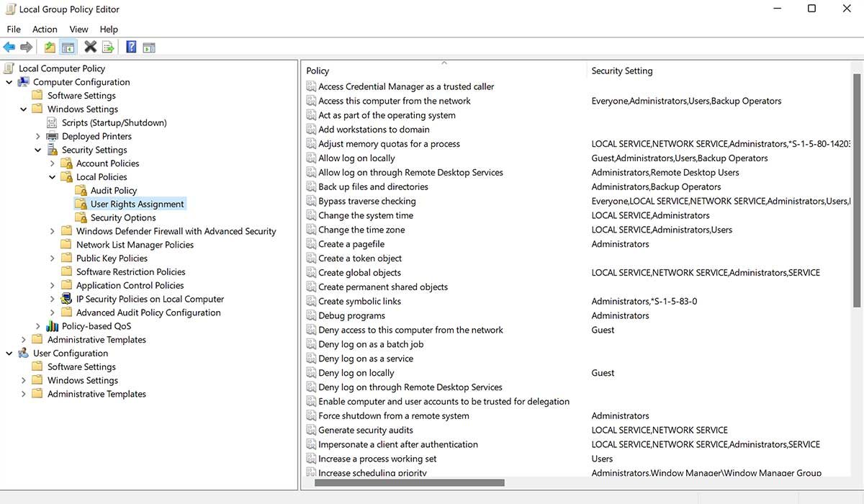Collapse the Local Policies node
Viewport: 864px width, 504px height.
51,176
